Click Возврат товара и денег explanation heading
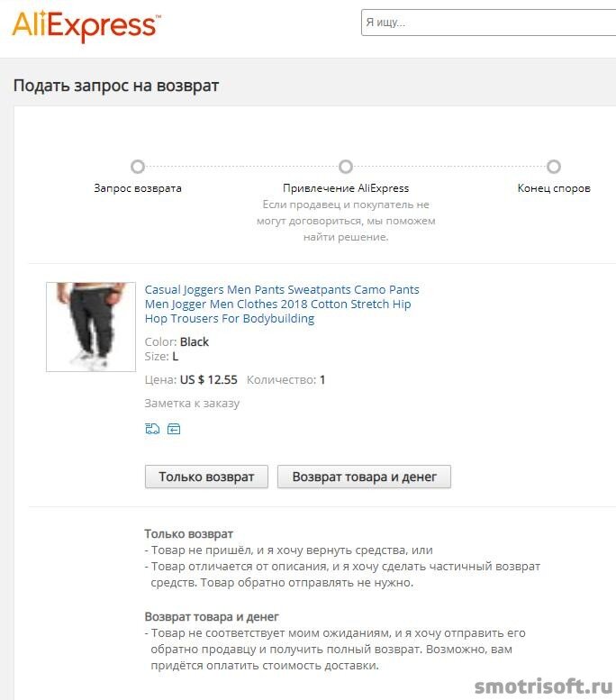 (212, 617)
